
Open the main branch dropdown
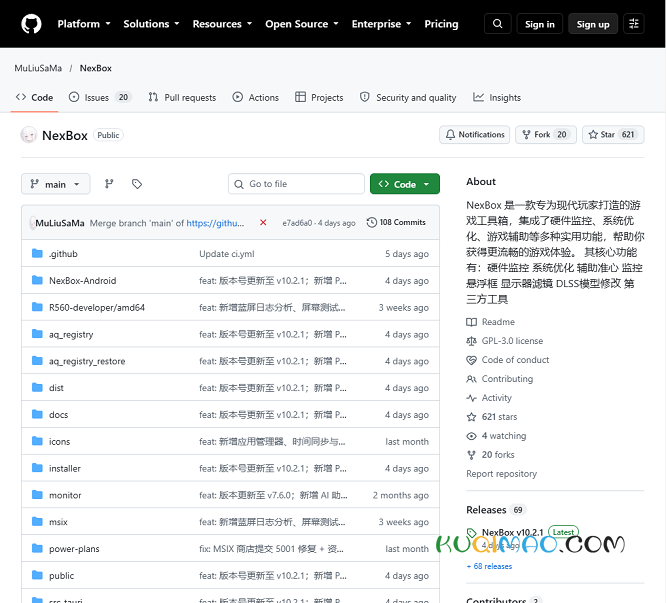(x=56, y=184)
